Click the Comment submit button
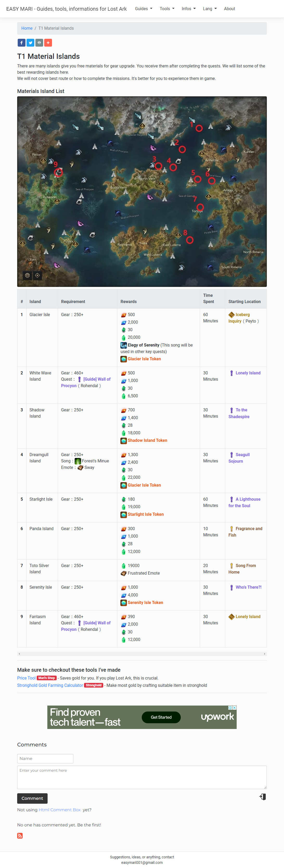 coord(32,798)
